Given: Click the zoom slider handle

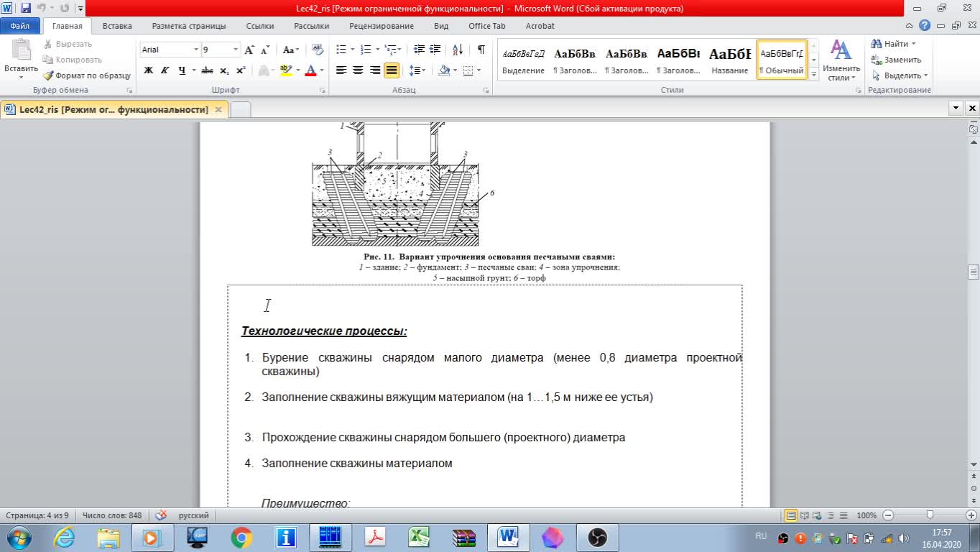Looking at the screenshot, I should [930, 515].
